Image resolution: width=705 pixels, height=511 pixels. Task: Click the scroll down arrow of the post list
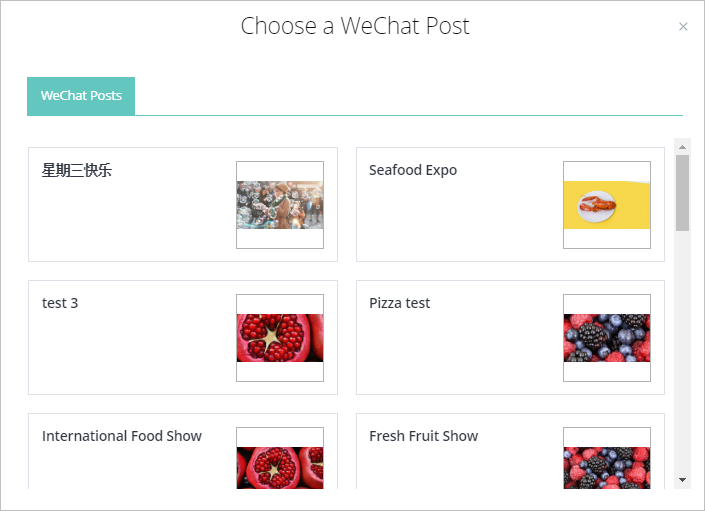(683, 480)
